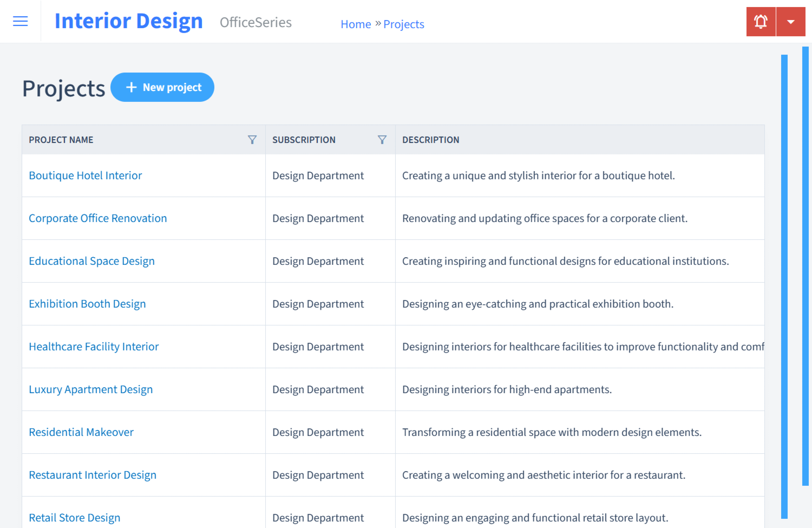Sort table by the DESCRIPTION column header
This screenshot has width=812, height=528.
pyautogui.click(x=431, y=139)
